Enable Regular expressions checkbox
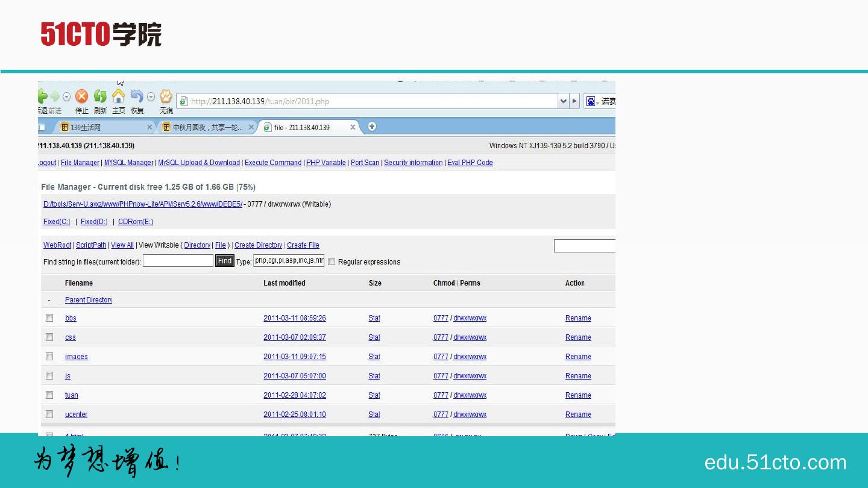The width and height of the screenshot is (868, 488). click(332, 262)
